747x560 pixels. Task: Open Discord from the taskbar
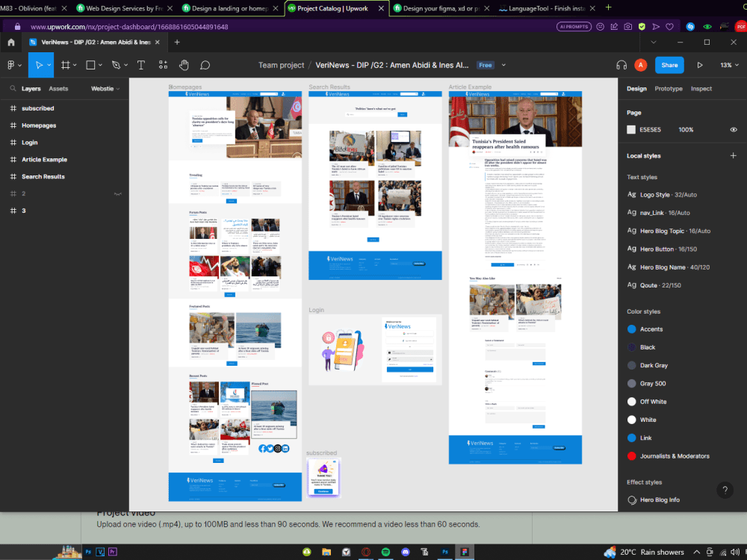(x=406, y=552)
